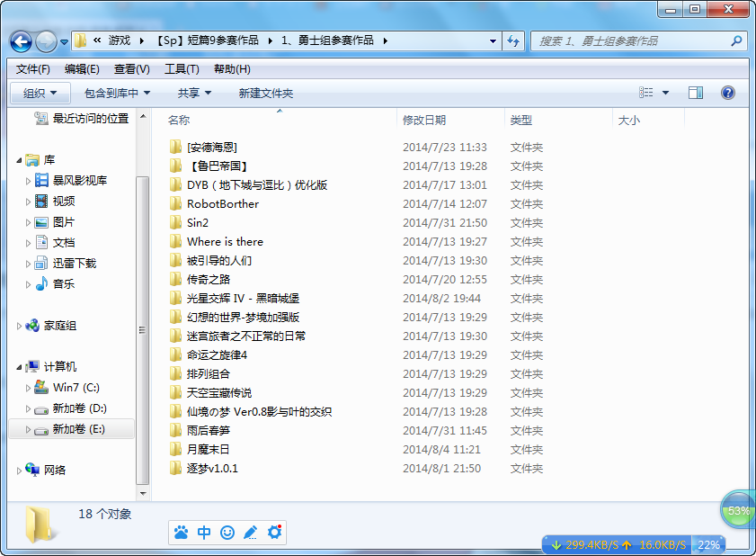The image size is (756, 556).
Task: Open the emoji smiley in IME bar
Action: [227, 533]
